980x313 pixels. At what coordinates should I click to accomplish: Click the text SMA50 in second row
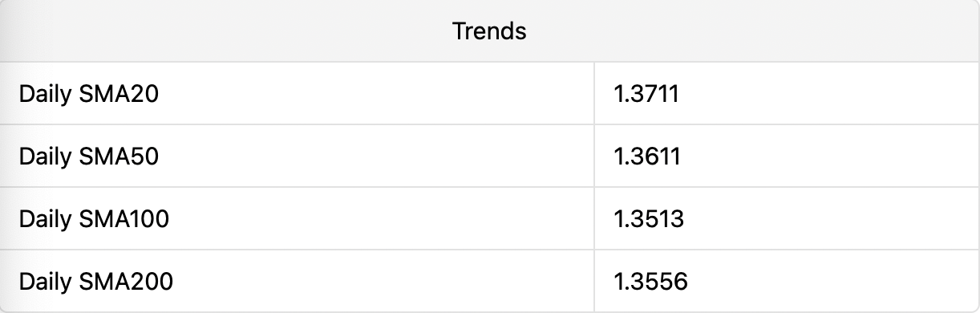pyautogui.click(x=119, y=156)
